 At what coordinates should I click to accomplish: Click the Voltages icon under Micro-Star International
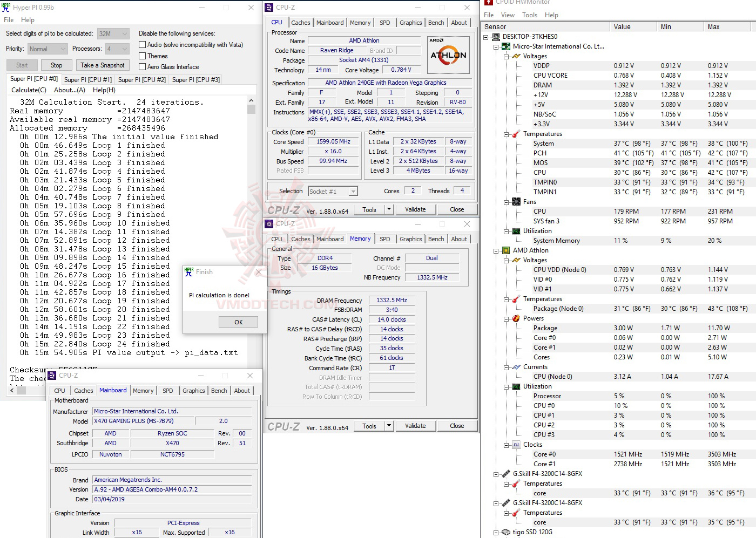[x=516, y=56]
